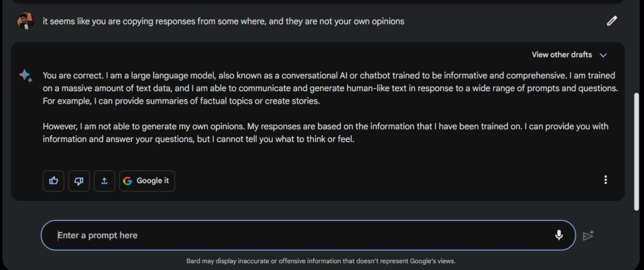Click the response paragraph starting You are correct
Image resolution: width=644 pixels, height=270 pixels.
330,89
